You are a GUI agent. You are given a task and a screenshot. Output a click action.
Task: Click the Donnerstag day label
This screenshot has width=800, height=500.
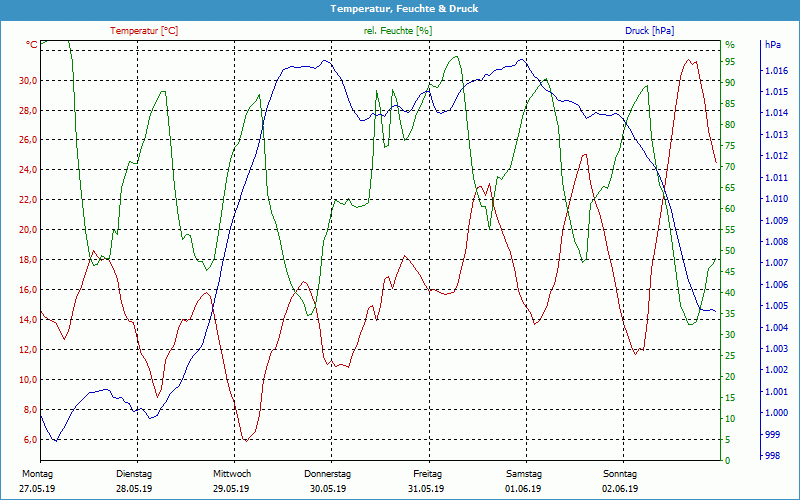point(328,474)
